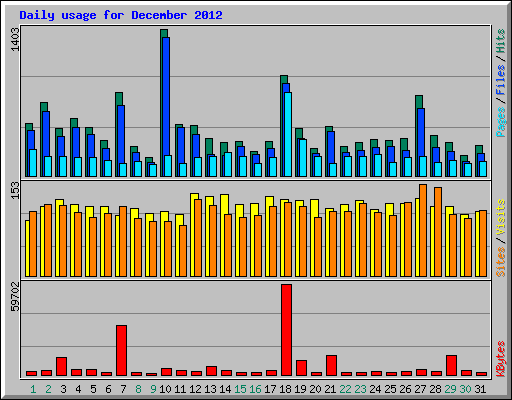Click the orange sites bar for day 28
This screenshot has width=512, height=400.
click(438, 232)
